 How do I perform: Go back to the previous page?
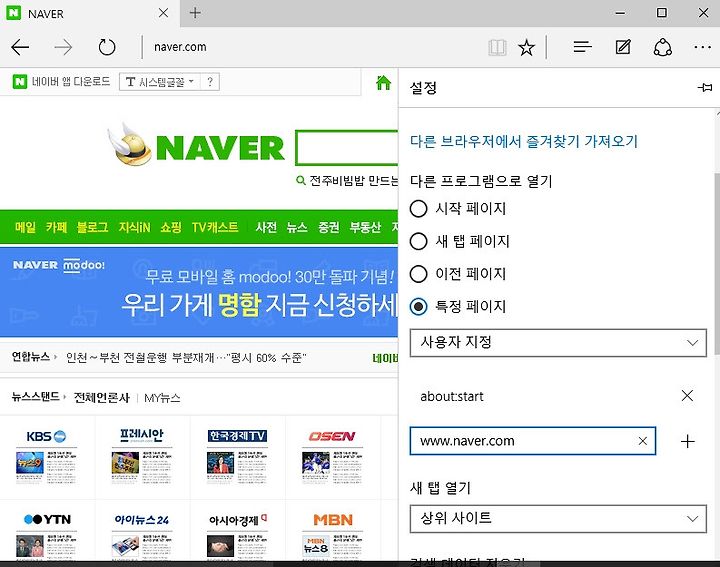(x=20, y=47)
